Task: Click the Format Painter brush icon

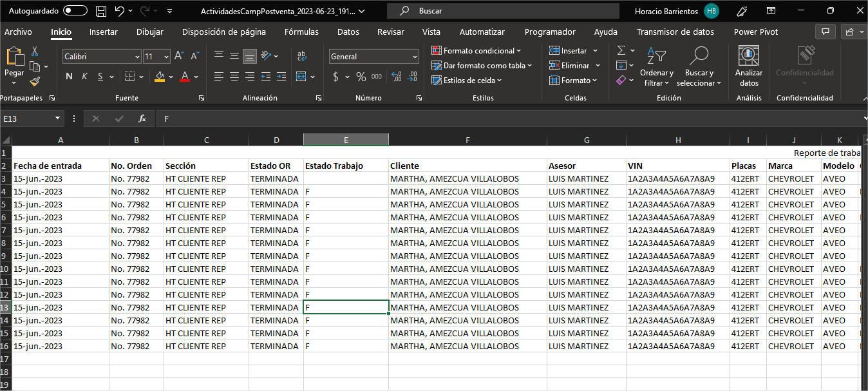Action: 35,81
